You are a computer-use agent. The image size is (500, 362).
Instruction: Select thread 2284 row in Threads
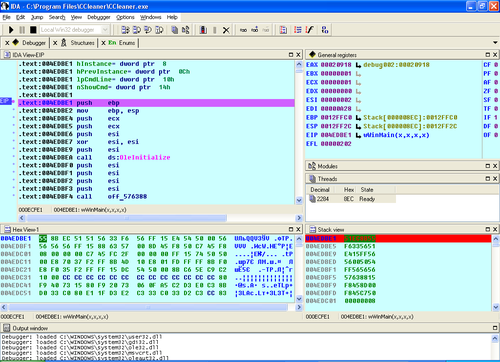click(x=351, y=199)
